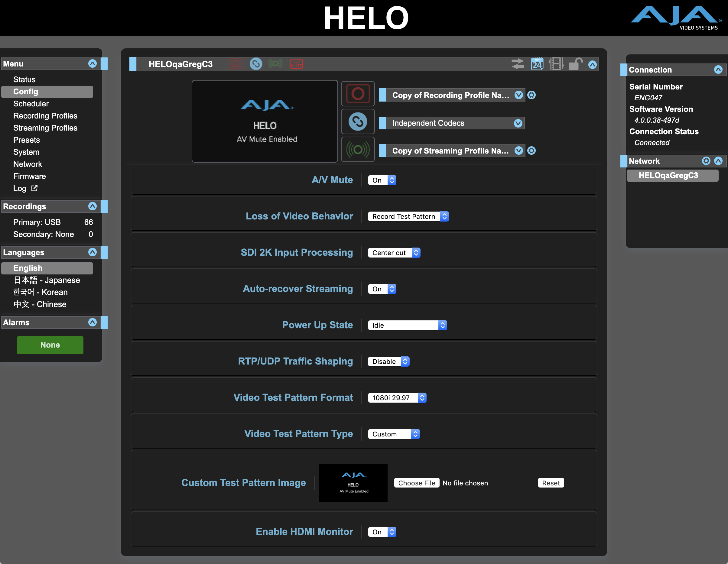This screenshot has width=728, height=564.
Task: Select Config menu item
Action: 47,92
